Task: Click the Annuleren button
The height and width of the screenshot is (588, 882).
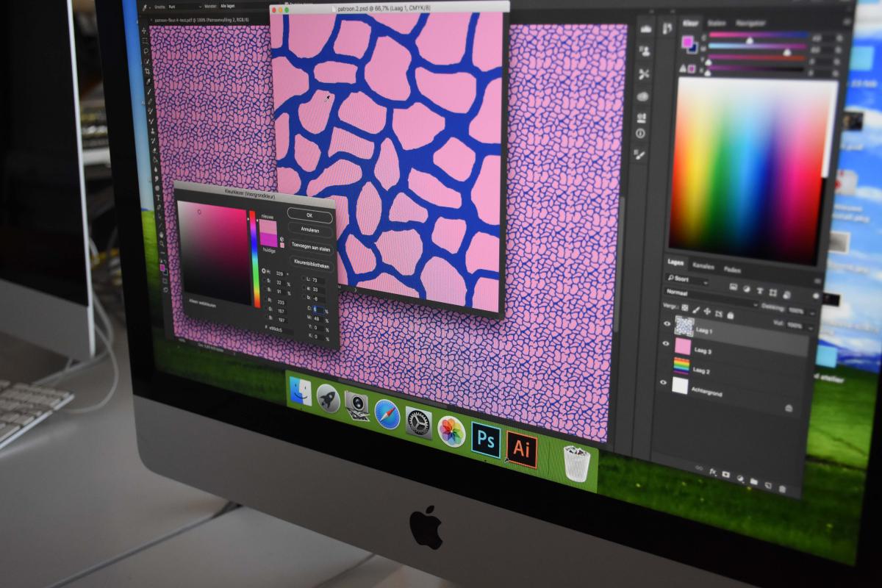Action: 310,230
